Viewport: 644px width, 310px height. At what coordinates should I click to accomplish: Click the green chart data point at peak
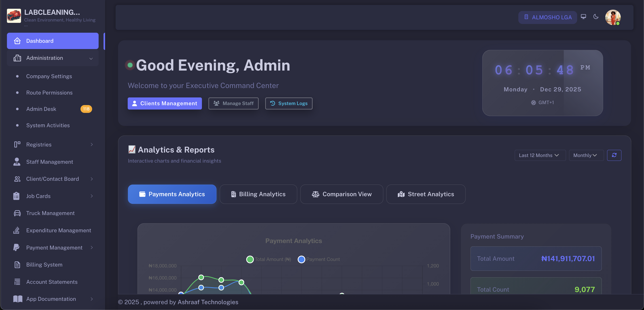click(x=201, y=277)
